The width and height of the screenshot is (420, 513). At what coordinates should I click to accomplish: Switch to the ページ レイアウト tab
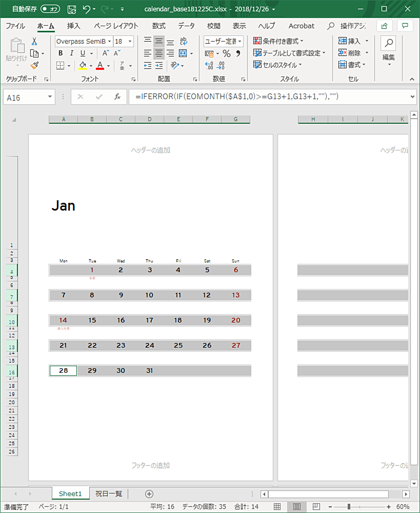pyautogui.click(x=116, y=26)
